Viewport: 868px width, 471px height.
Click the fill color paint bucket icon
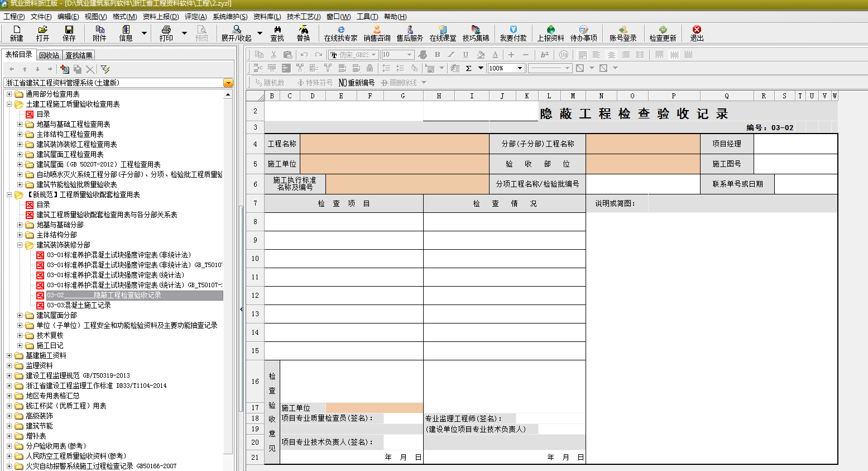(481, 55)
